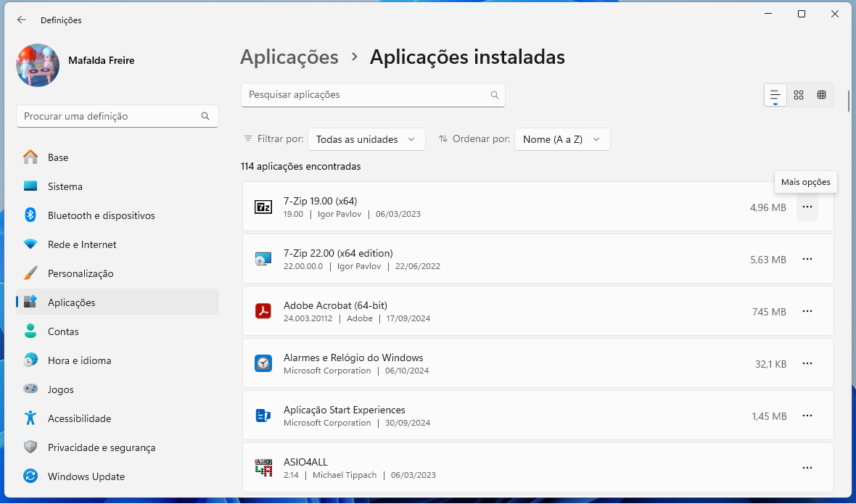Click the 5,63 MB size value
The width and height of the screenshot is (856, 504).
pos(768,260)
